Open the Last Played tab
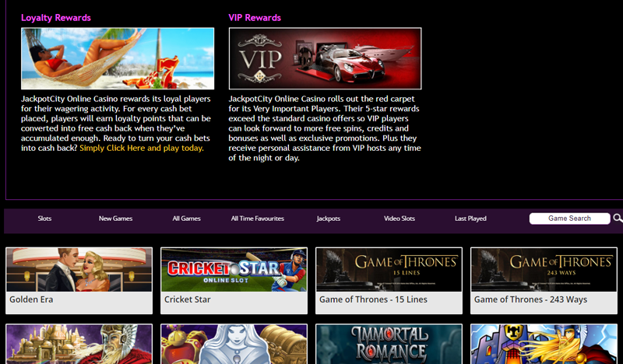Screen dimensions: 623x364 [x=470, y=219]
